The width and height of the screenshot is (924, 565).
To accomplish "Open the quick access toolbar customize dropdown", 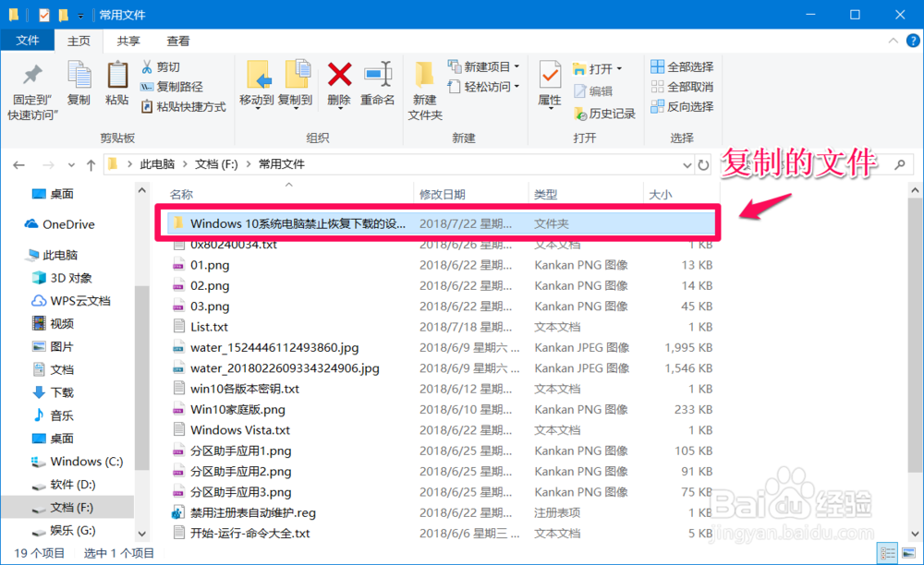I will (x=80, y=16).
